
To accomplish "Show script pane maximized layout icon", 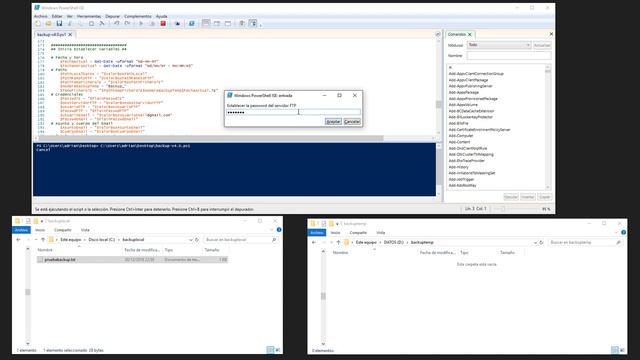I will click(228, 24).
